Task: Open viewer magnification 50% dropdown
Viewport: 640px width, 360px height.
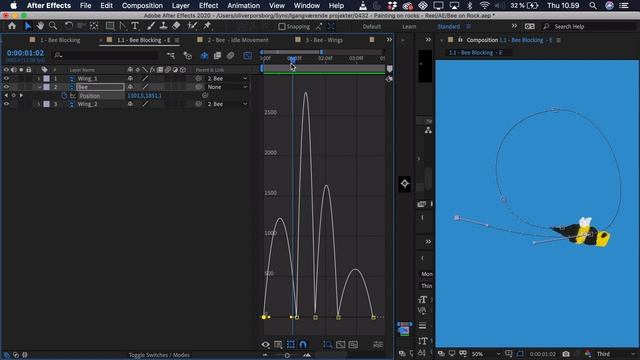Action: coord(485,354)
